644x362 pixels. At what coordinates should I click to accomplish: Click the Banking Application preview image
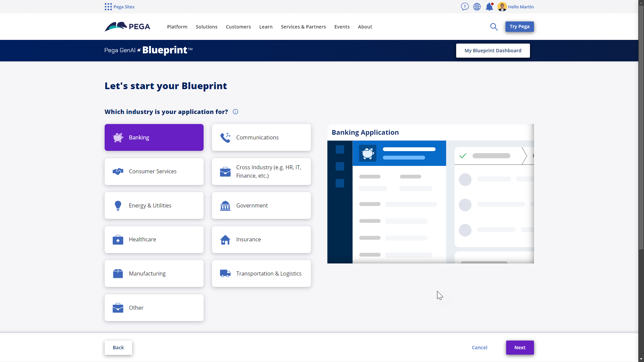tap(430, 194)
